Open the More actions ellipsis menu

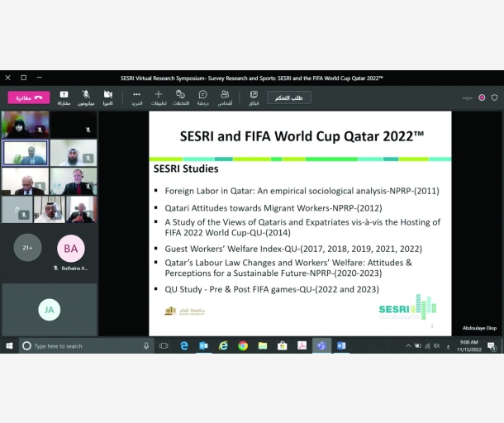pyautogui.click(x=136, y=97)
